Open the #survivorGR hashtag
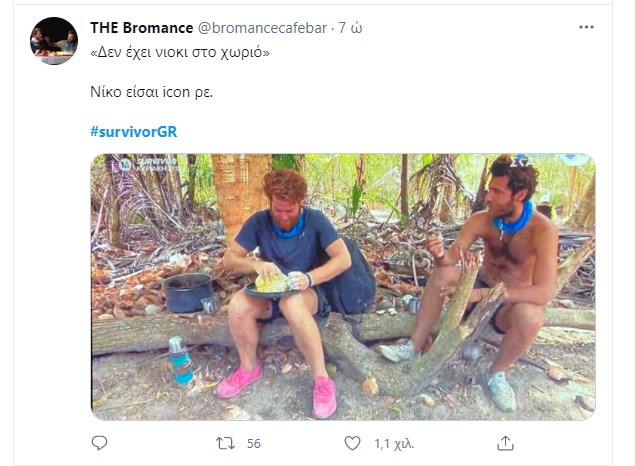This screenshot has height=466, width=635. [133, 131]
